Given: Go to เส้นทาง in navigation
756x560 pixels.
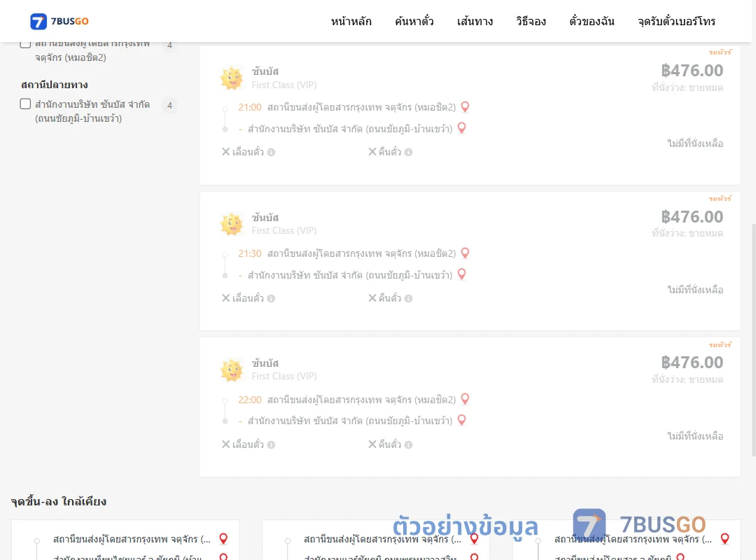Looking at the screenshot, I should 475,21.
